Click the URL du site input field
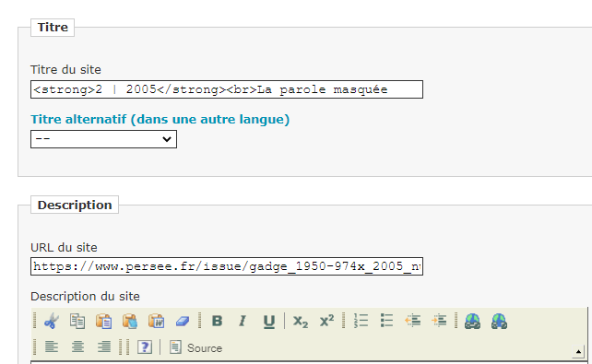592x364 pixels. coord(227,266)
